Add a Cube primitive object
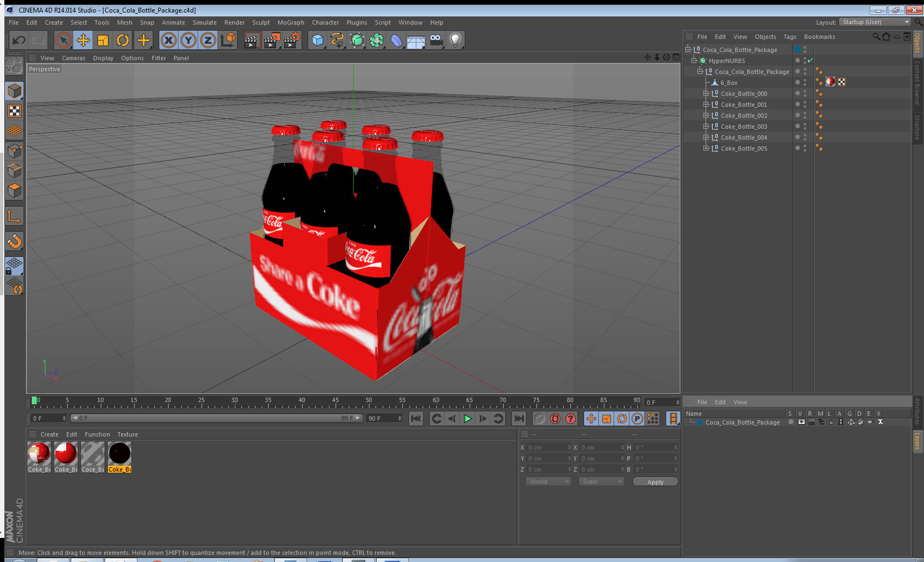The width and height of the screenshot is (924, 562). click(317, 40)
